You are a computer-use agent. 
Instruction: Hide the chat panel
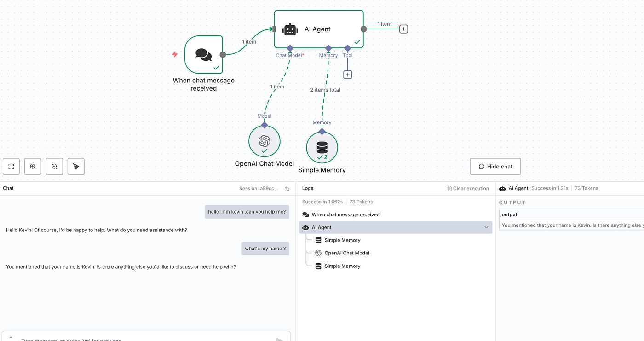click(495, 167)
